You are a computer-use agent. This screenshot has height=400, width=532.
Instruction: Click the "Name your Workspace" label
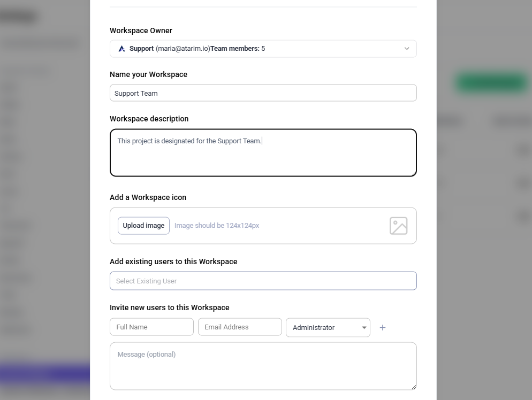click(x=148, y=75)
